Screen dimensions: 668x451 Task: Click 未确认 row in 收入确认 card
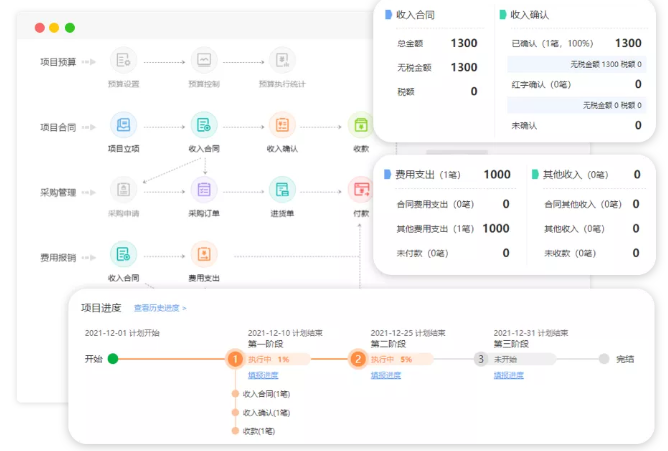point(576,125)
